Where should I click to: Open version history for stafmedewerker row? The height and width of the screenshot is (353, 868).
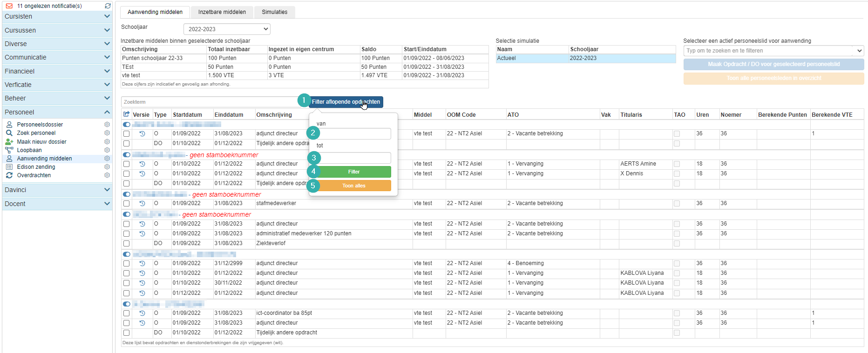(x=142, y=203)
